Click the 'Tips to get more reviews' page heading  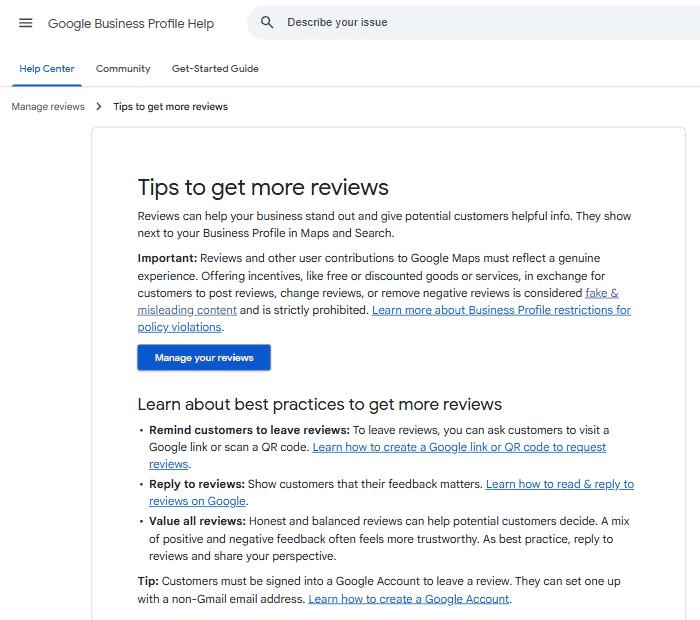263,187
